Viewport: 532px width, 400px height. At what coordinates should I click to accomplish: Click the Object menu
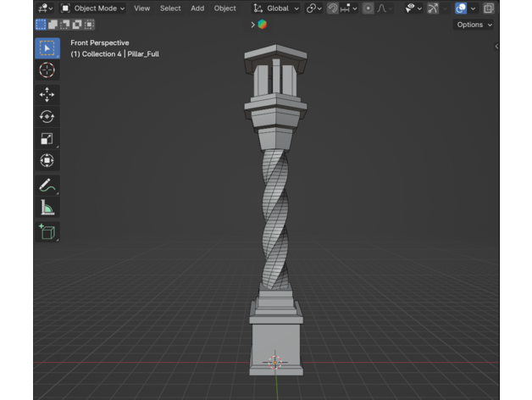225,8
